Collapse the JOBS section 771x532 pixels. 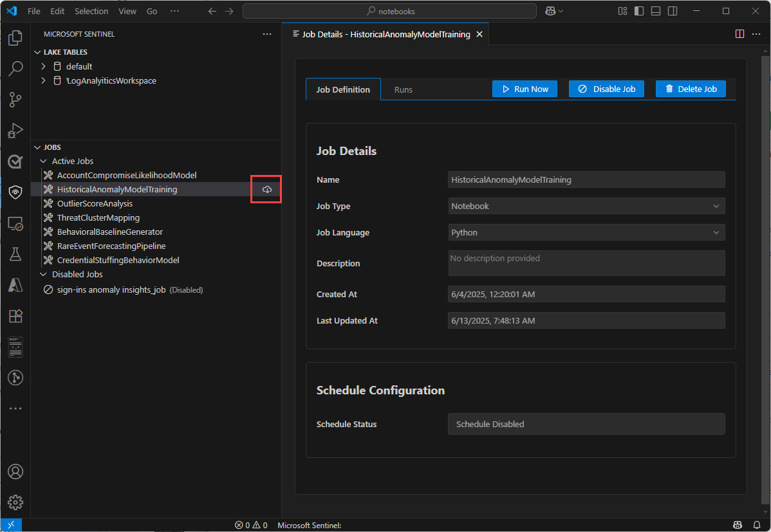(37, 147)
